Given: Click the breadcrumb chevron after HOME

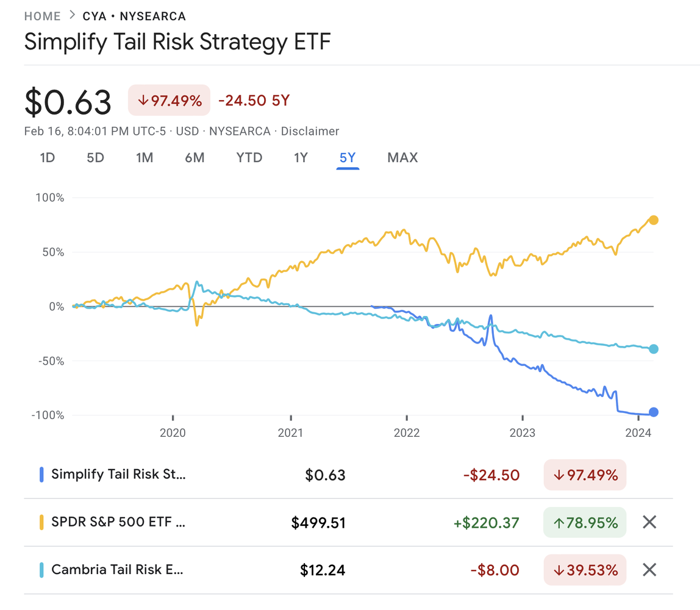Looking at the screenshot, I should coord(72,15).
